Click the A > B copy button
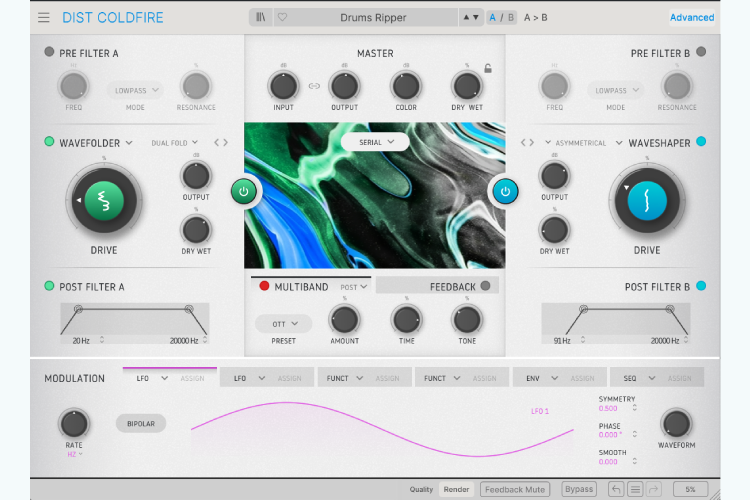Image resolution: width=750 pixels, height=500 pixels. pyautogui.click(x=536, y=18)
